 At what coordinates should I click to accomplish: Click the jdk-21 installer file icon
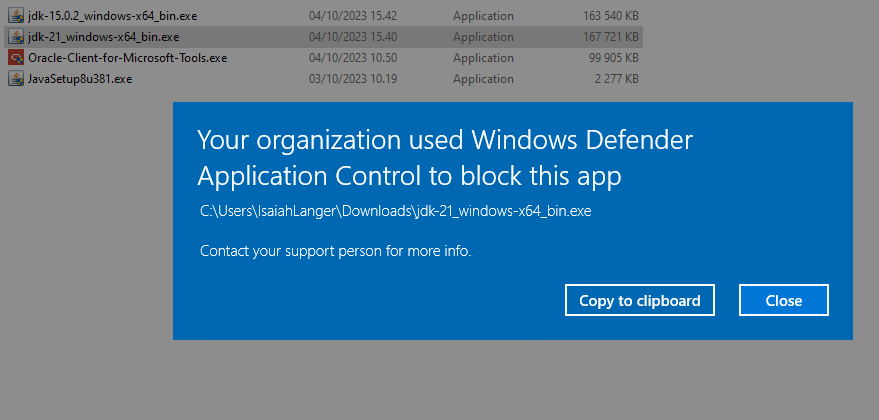click(x=16, y=37)
